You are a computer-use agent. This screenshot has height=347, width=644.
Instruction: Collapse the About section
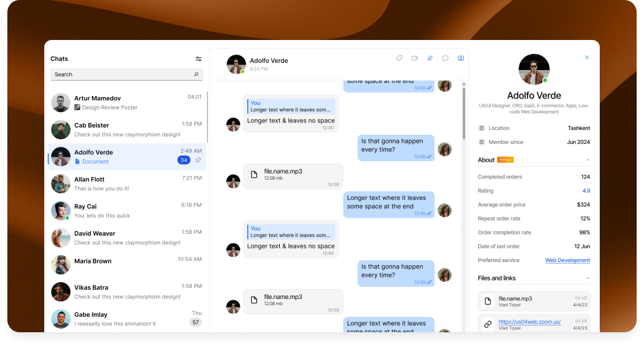(587, 160)
